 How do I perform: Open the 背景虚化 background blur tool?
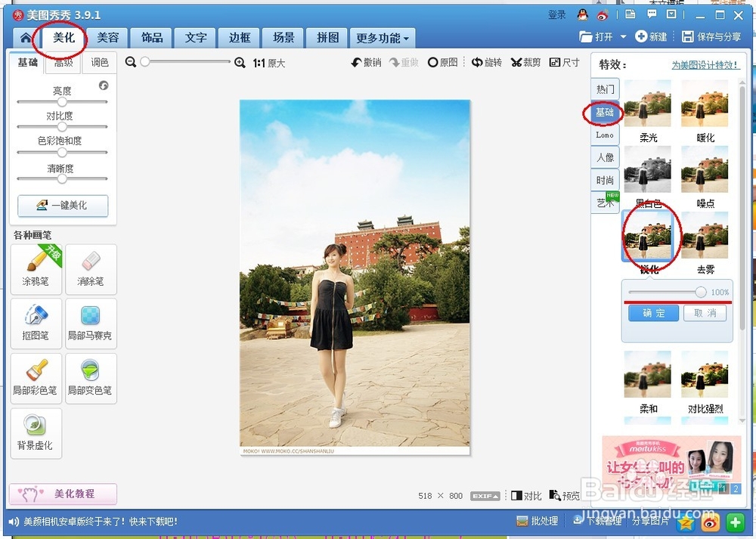[x=36, y=433]
